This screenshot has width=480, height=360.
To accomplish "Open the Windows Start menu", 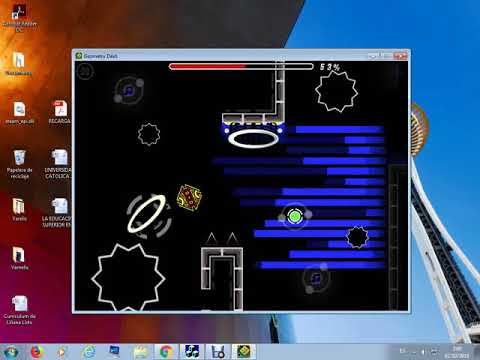I will point(11,352).
